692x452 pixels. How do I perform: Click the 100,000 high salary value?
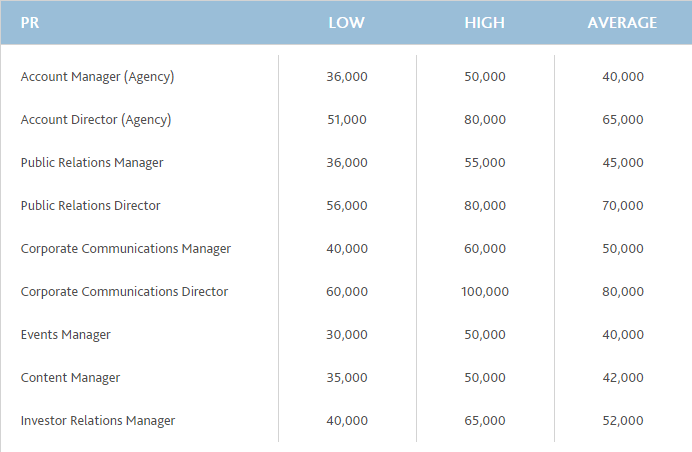pyautogui.click(x=485, y=292)
